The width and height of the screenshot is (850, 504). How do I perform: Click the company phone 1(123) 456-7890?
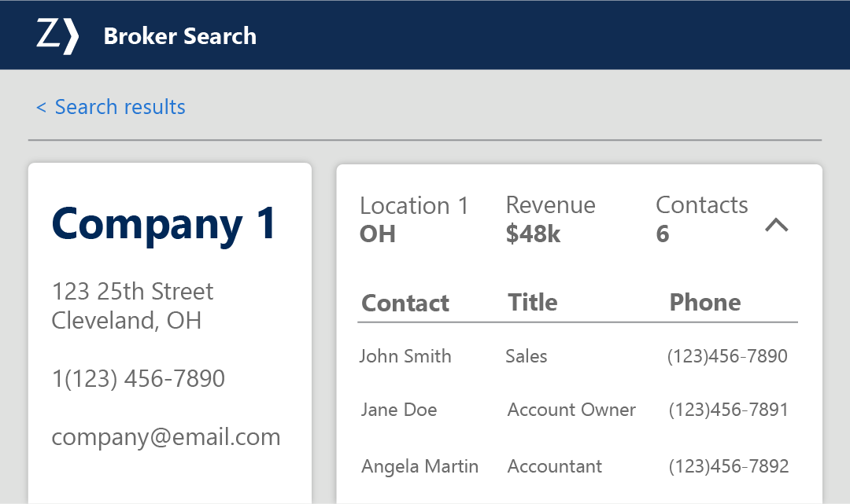139,378
